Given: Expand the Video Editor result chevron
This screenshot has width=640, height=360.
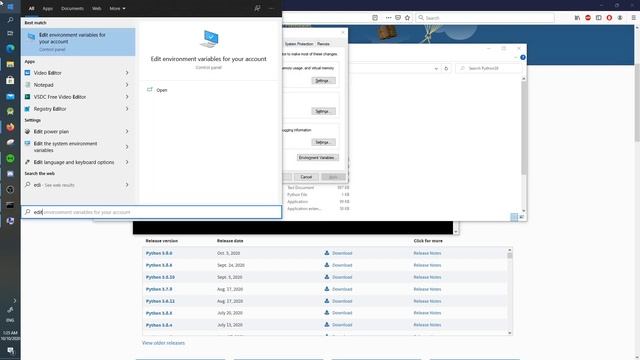Looking at the screenshot, I should tap(127, 73).
